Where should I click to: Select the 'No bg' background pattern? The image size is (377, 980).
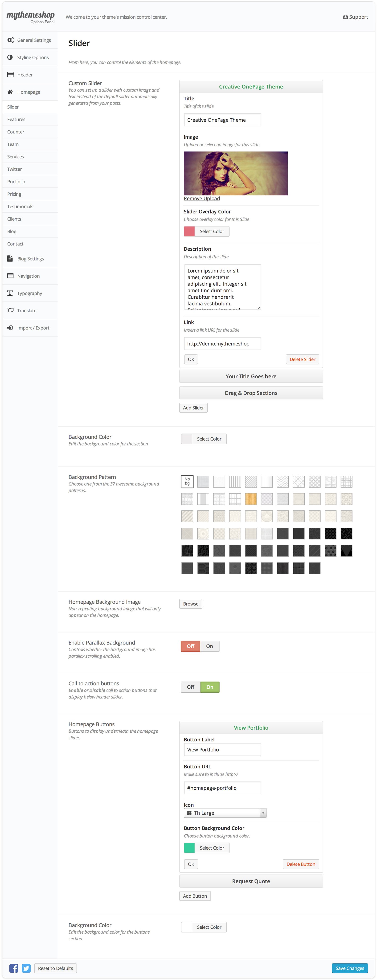[x=187, y=482]
